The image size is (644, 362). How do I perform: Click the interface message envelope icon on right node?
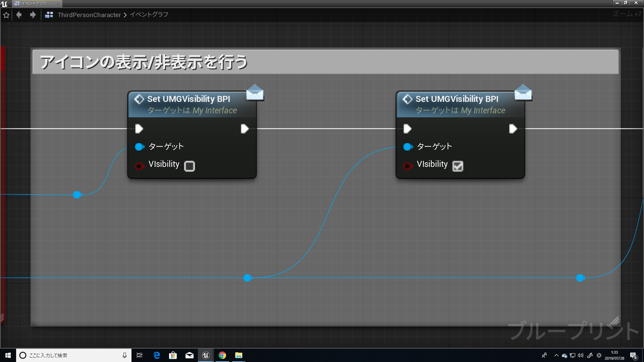coord(523,92)
